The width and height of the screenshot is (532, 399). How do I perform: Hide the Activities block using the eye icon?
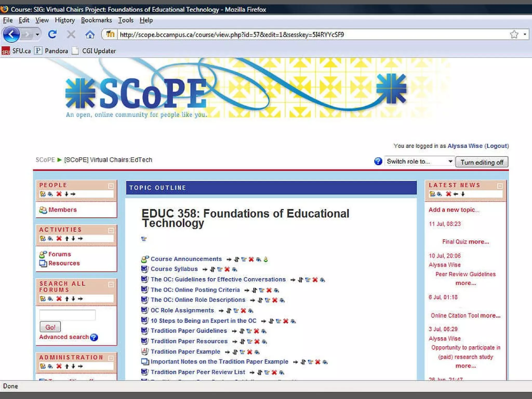[50, 238]
